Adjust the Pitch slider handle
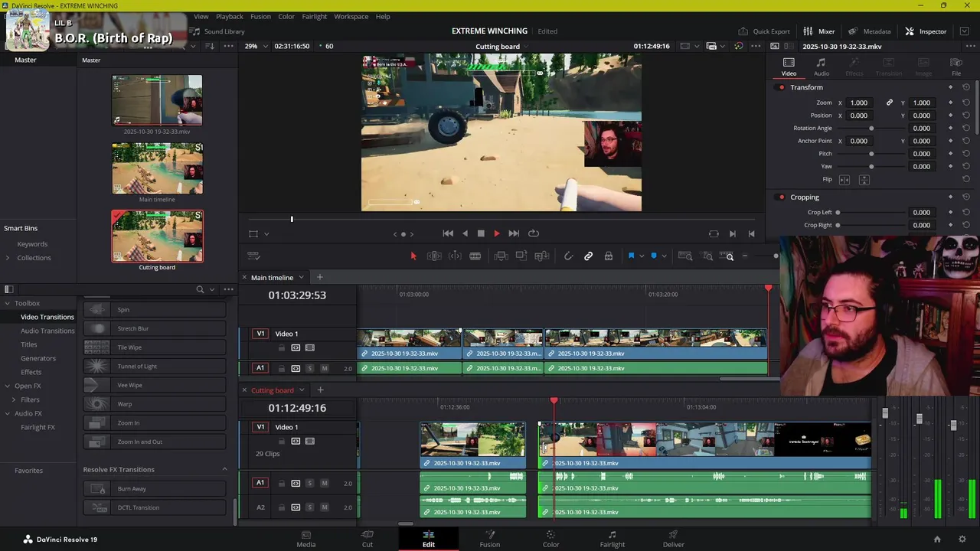The image size is (980, 551). point(871,154)
